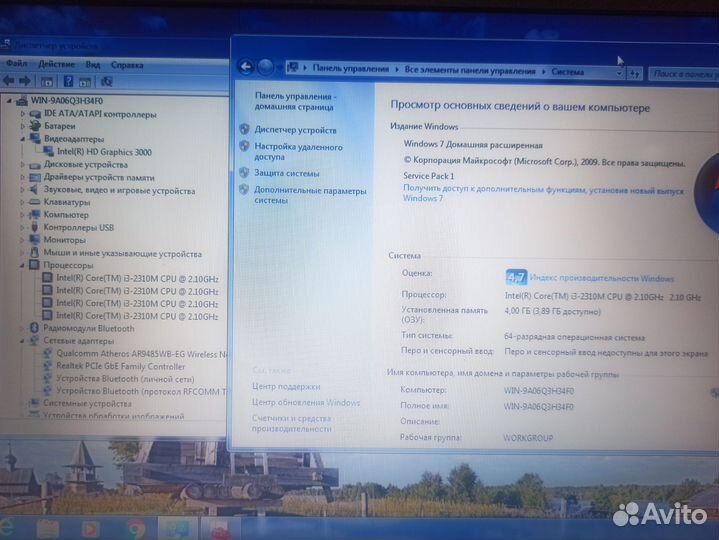719x540 pixels.
Task: Click the Компьютер category icon
Action: 34,214
